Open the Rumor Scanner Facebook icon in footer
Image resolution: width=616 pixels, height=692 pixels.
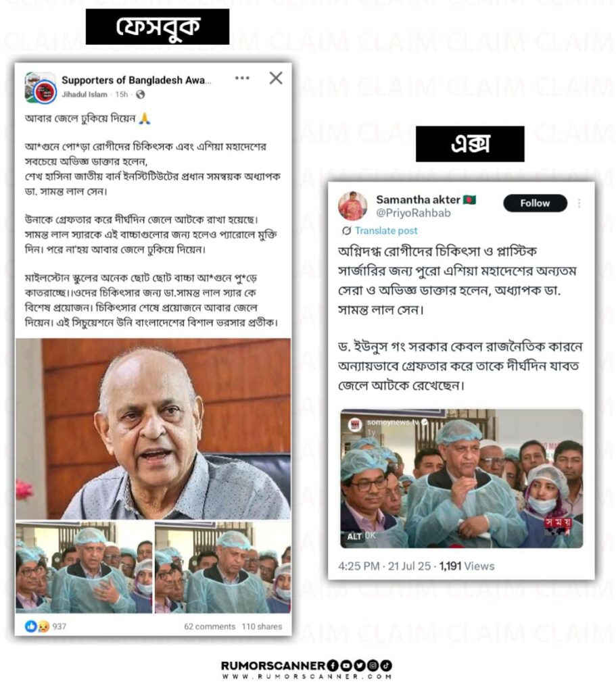pyautogui.click(x=333, y=665)
